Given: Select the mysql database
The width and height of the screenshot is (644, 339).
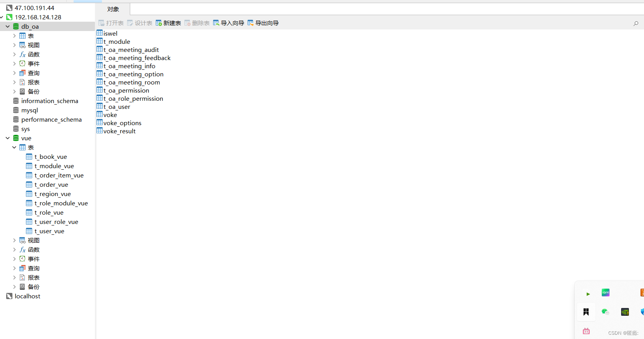Looking at the screenshot, I should point(29,110).
